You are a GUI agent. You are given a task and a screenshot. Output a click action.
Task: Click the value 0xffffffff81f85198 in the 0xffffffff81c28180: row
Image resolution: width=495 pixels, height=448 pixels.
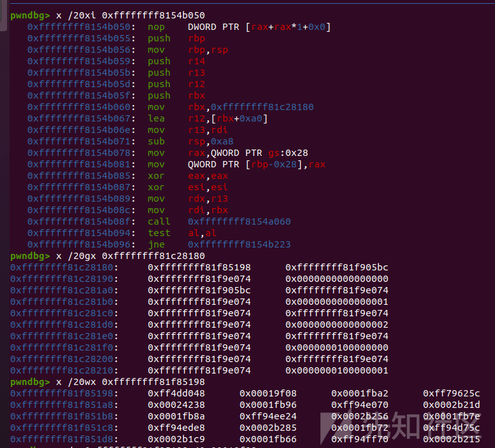click(x=199, y=267)
